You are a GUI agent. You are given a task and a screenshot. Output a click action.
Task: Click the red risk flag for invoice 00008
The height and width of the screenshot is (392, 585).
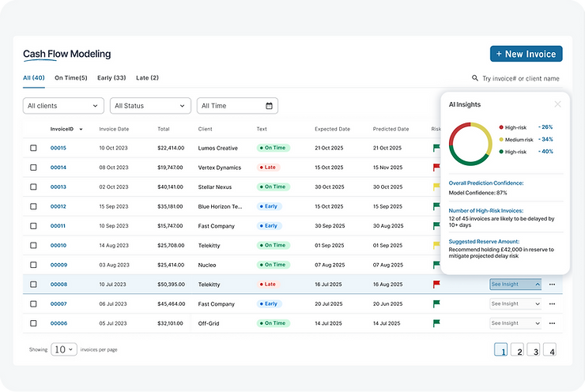pos(436,285)
